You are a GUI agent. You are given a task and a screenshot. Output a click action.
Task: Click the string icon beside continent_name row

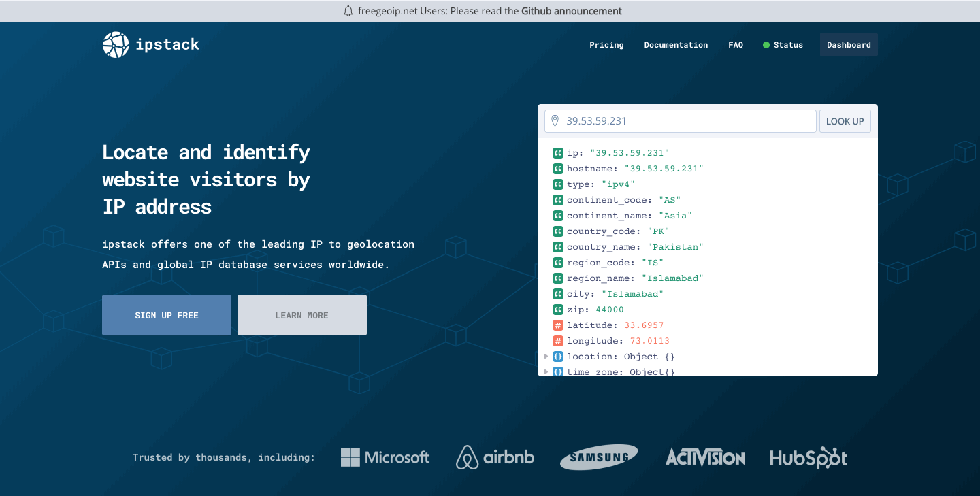pos(558,216)
